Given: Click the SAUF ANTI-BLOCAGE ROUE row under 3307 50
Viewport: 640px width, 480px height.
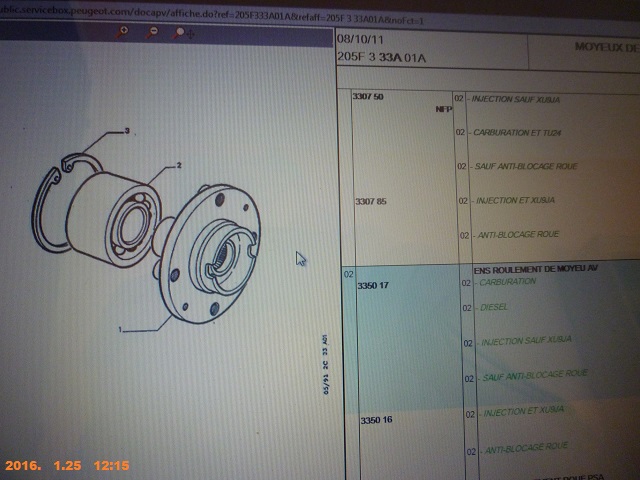Looking at the screenshot, I should coord(526,166).
